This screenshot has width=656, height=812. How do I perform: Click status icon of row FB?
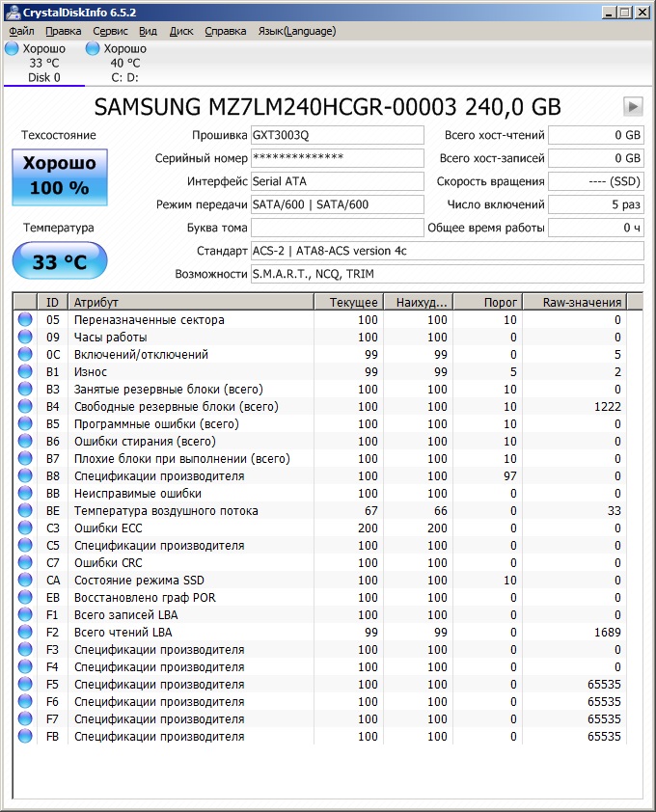click(x=25, y=736)
